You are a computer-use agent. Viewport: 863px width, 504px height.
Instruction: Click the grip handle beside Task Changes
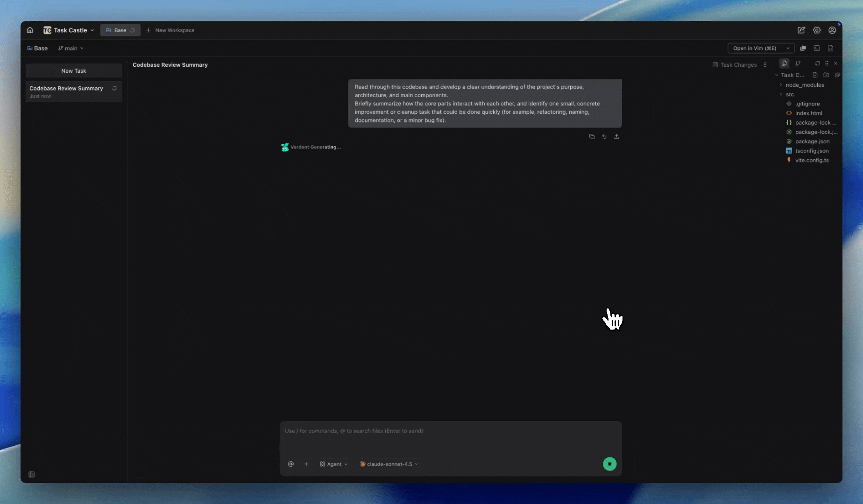coord(765,65)
